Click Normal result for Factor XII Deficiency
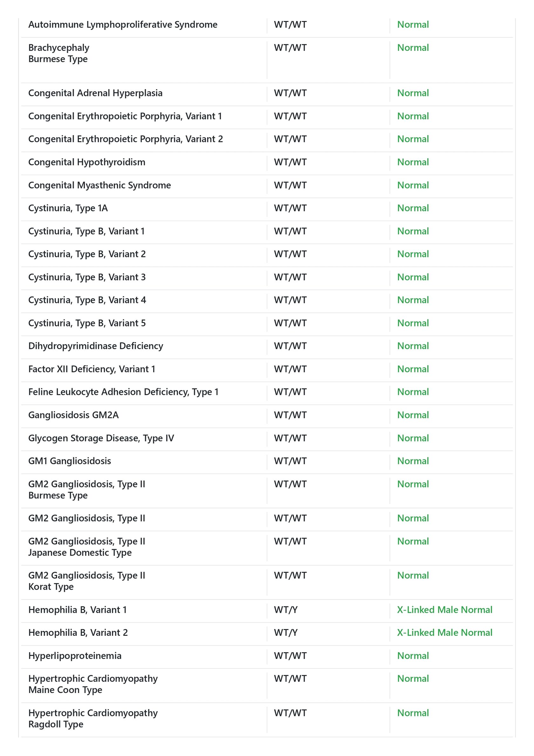This screenshot has height=756, width=534. pos(413,369)
